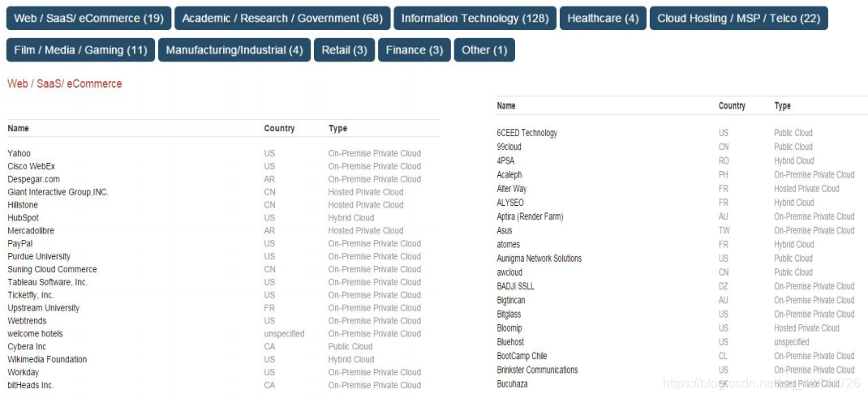
Task: Click the awcloud entry
Action: point(509,272)
